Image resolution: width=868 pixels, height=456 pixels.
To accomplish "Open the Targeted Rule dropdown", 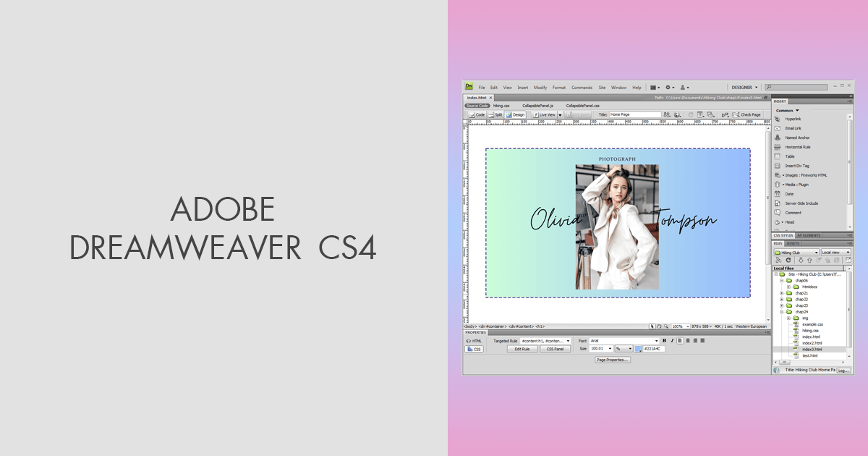I will point(545,341).
